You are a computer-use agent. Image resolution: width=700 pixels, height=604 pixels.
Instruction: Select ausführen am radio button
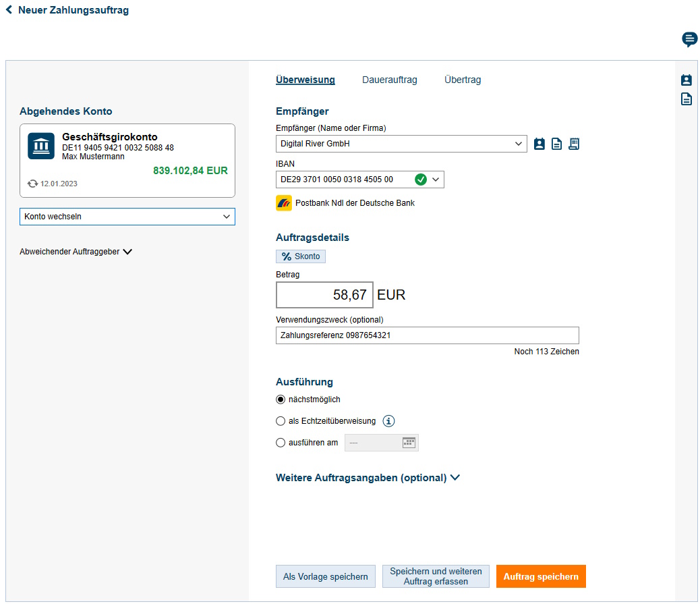click(x=281, y=443)
